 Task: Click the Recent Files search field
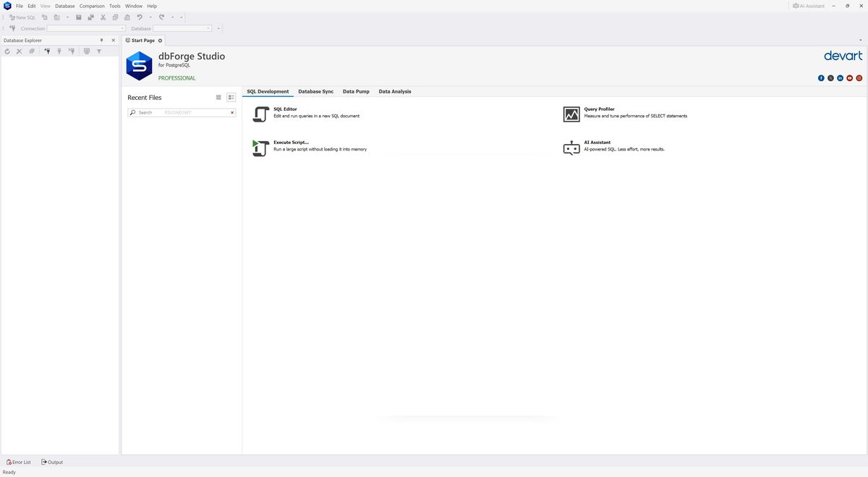pyautogui.click(x=181, y=113)
